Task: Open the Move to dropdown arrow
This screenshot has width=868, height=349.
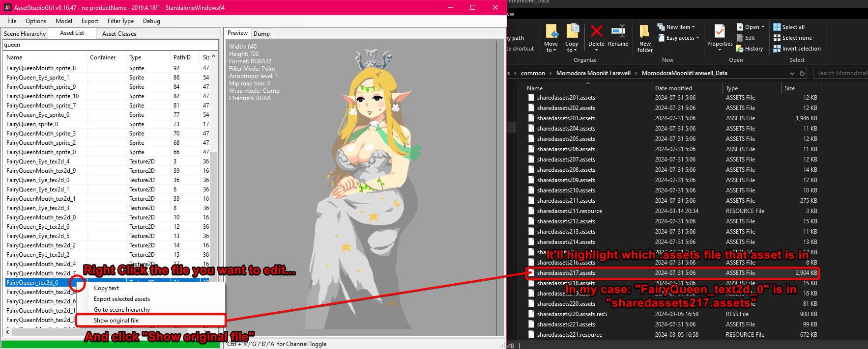Action: click(x=555, y=51)
